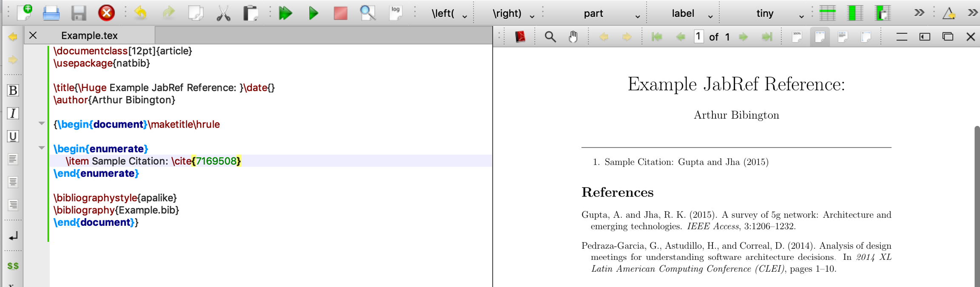Viewport: 980px width, 287px height.
Task: Click the page number field
Action: 698,37
